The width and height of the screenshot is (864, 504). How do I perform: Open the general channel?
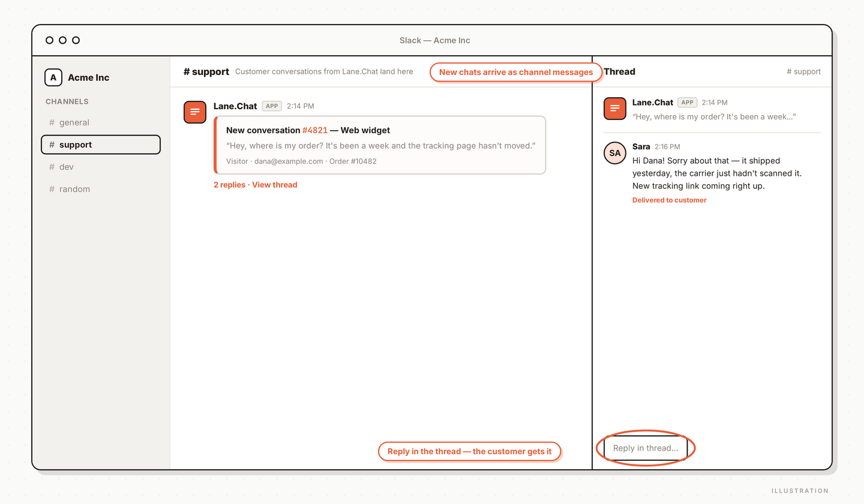[100, 122]
